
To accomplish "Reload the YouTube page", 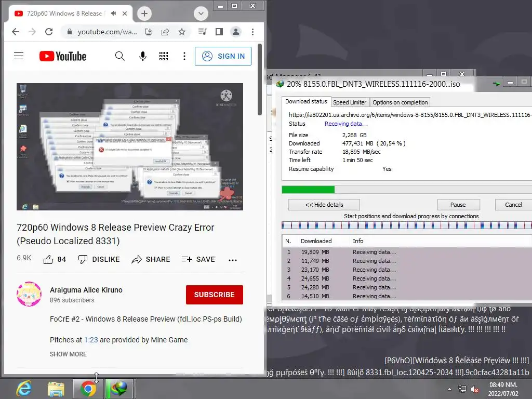I will point(49,32).
